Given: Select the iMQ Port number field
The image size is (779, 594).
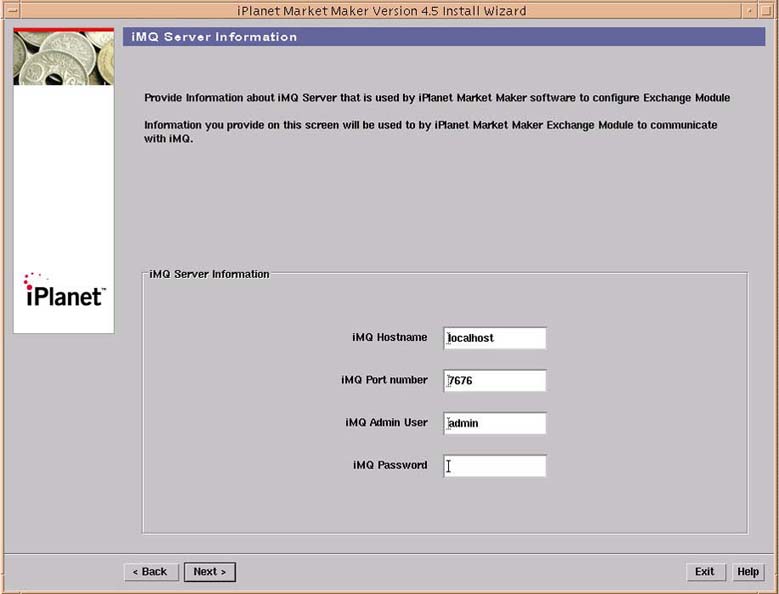Looking at the screenshot, I should coord(495,380).
